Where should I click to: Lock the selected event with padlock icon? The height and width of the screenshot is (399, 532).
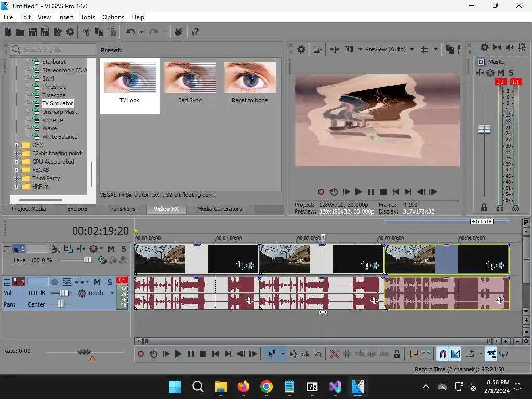point(396,354)
